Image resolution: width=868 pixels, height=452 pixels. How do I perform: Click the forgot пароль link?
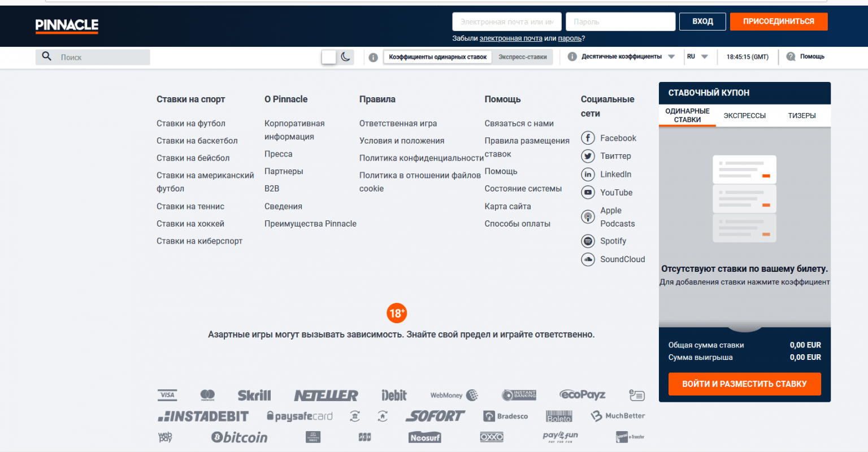click(x=570, y=38)
